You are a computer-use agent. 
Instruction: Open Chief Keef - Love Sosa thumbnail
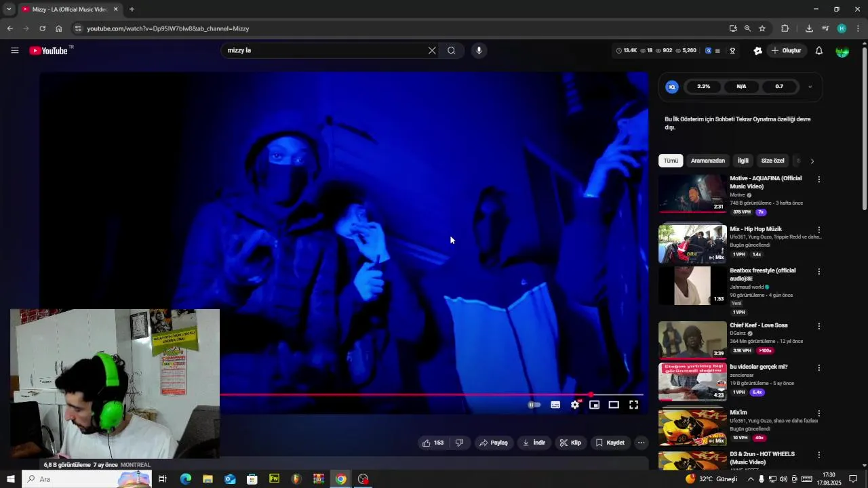[x=692, y=340]
